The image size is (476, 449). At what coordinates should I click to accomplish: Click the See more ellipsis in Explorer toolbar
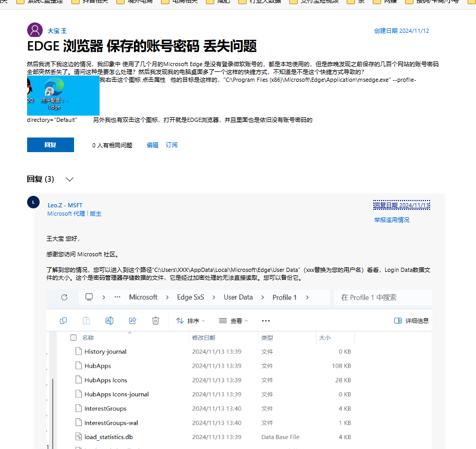click(265, 321)
